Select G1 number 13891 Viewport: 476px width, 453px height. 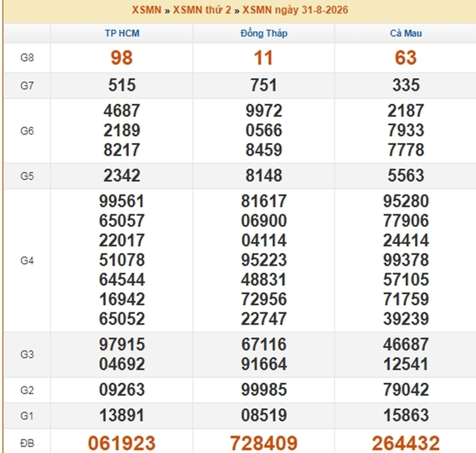point(122,415)
